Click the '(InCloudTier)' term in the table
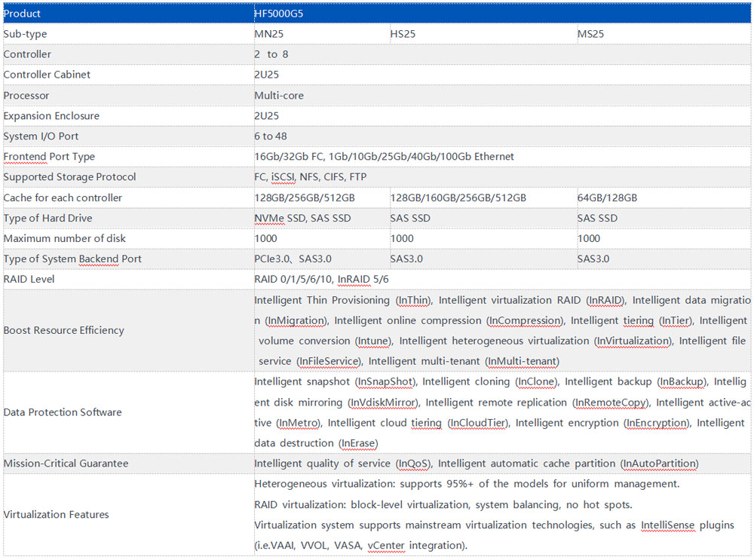 point(479,423)
